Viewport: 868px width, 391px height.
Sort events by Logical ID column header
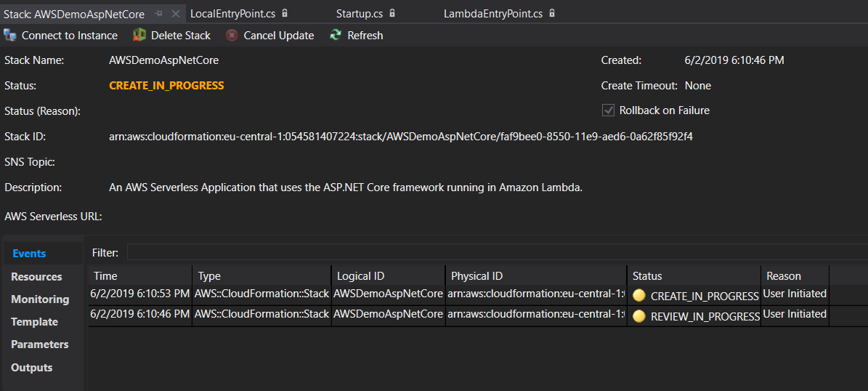click(389, 275)
